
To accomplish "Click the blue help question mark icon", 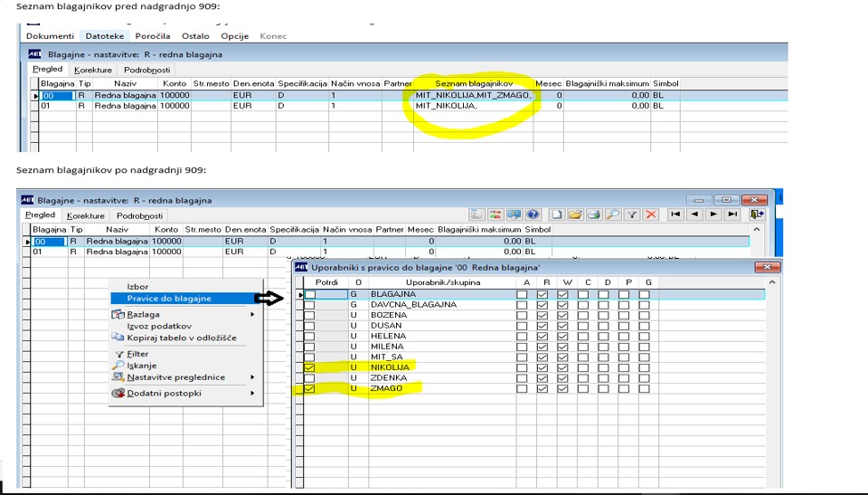I will (x=533, y=214).
